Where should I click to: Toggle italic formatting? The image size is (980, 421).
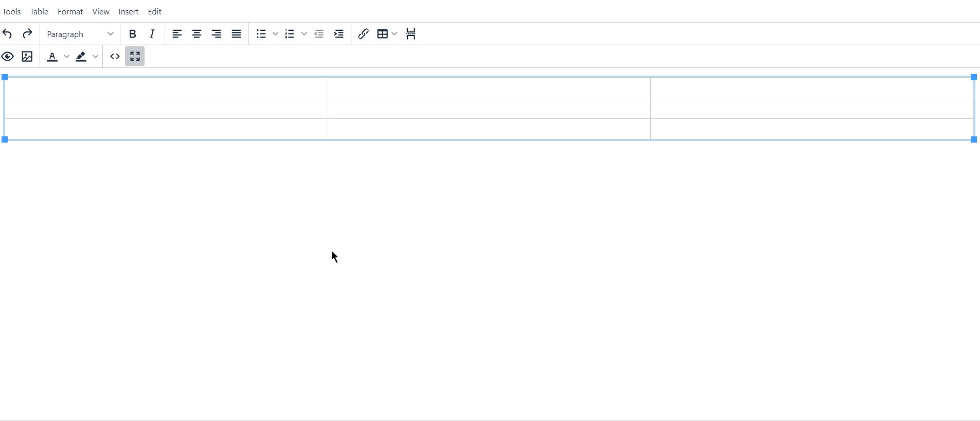(152, 34)
